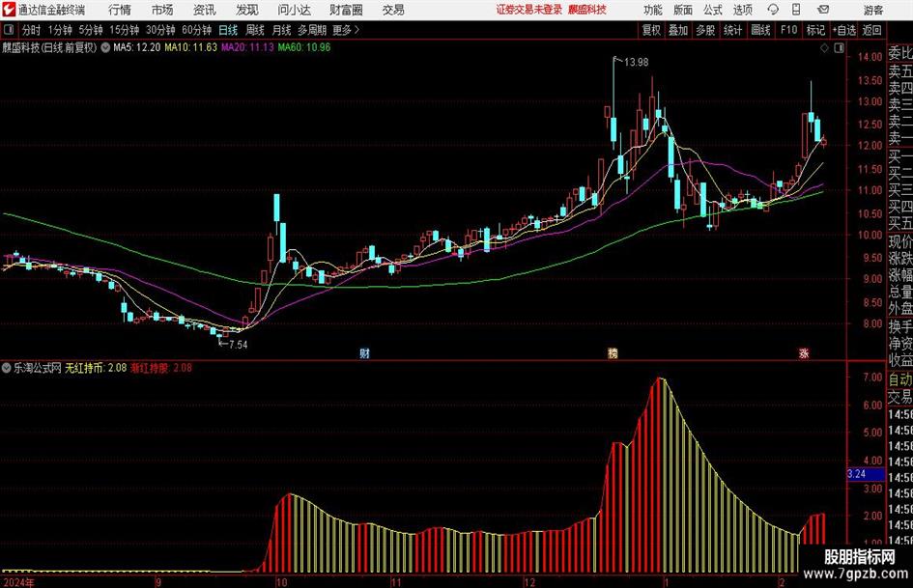913x588 pixels.
Task: Click the 画线 drawing button
Action: [760, 30]
